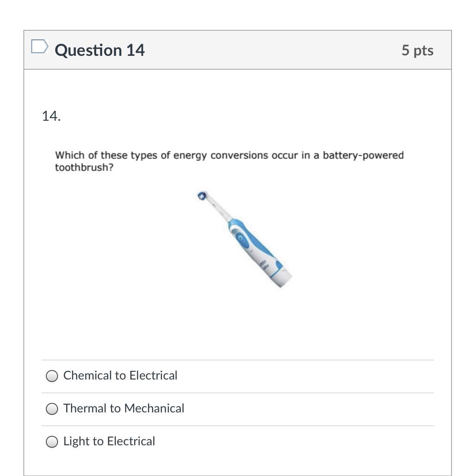This screenshot has width=458, height=476.
Task: Click the "14." question number
Action: [51, 116]
